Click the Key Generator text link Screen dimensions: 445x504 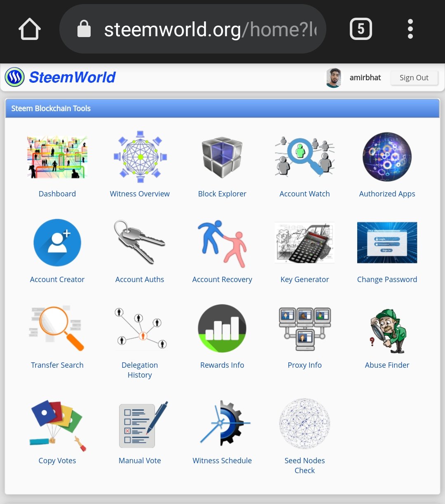304,280
